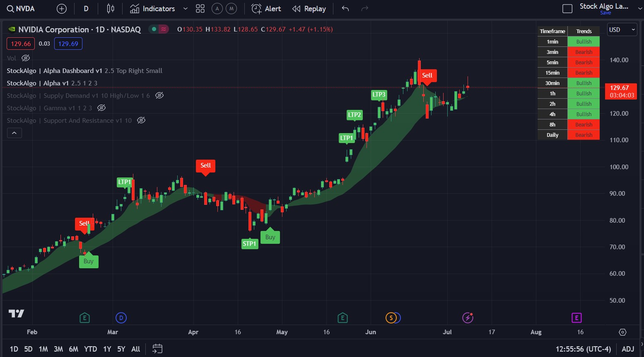Click the 129.69 buy price button
This screenshot has width=644, height=357.
pyautogui.click(x=68, y=44)
